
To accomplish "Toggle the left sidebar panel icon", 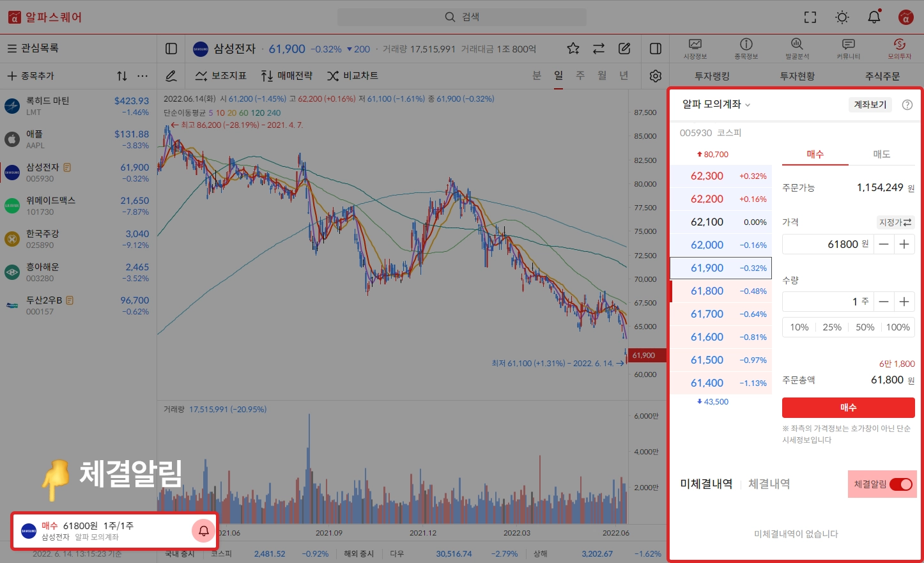I will [171, 49].
